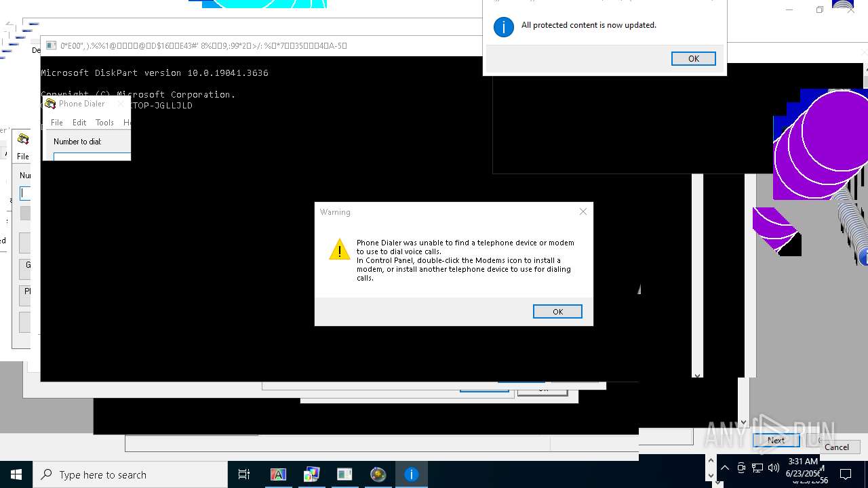Open the Windows Start menu
Image resolution: width=868 pixels, height=488 pixels.
click(x=16, y=474)
